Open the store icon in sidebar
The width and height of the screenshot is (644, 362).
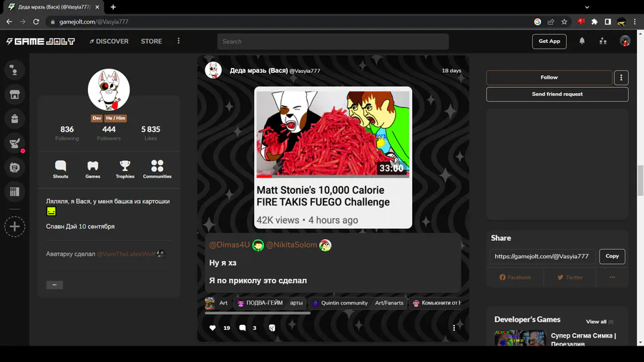[14, 94]
